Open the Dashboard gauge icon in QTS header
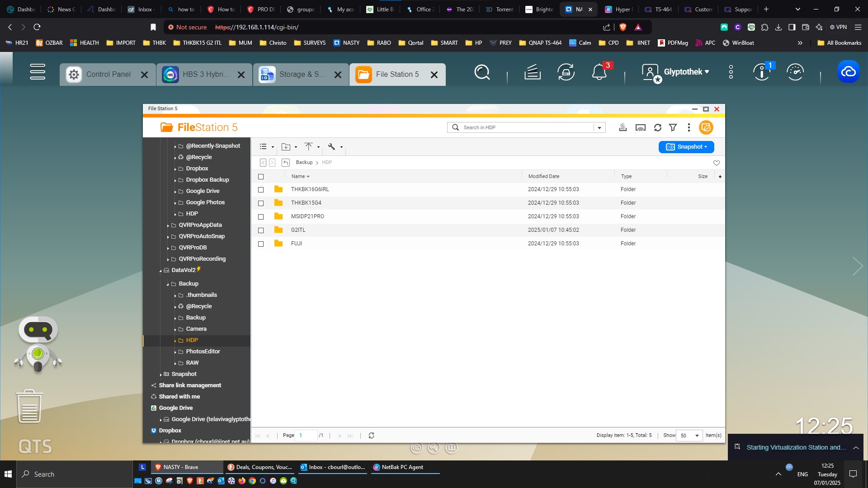Image resolution: width=868 pixels, height=488 pixels. [795, 72]
